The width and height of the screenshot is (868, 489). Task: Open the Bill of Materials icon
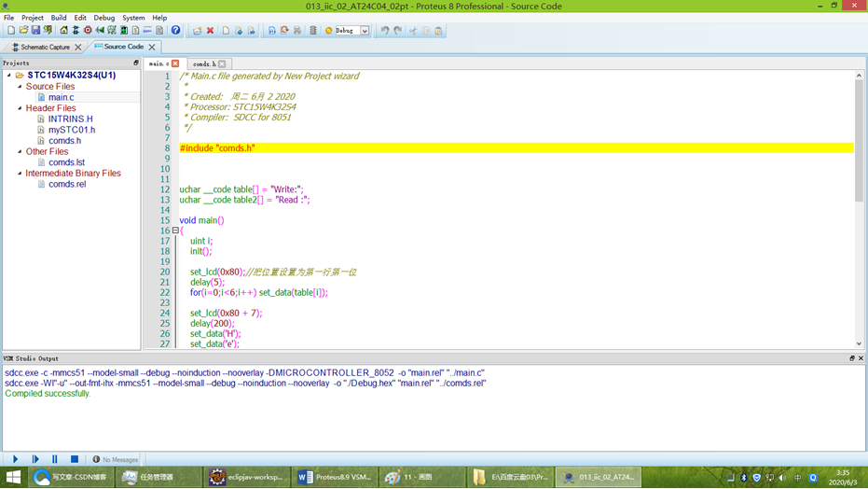point(135,31)
